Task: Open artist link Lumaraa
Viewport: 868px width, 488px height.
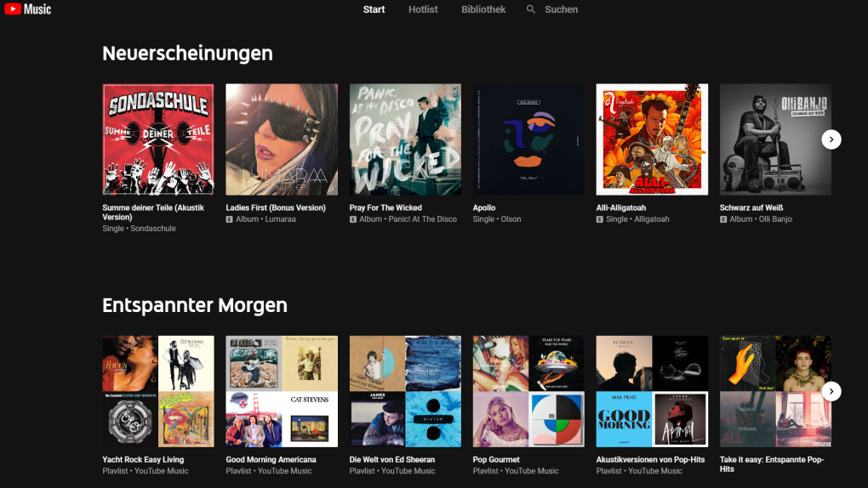Action: pyautogui.click(x=280, y=219)
